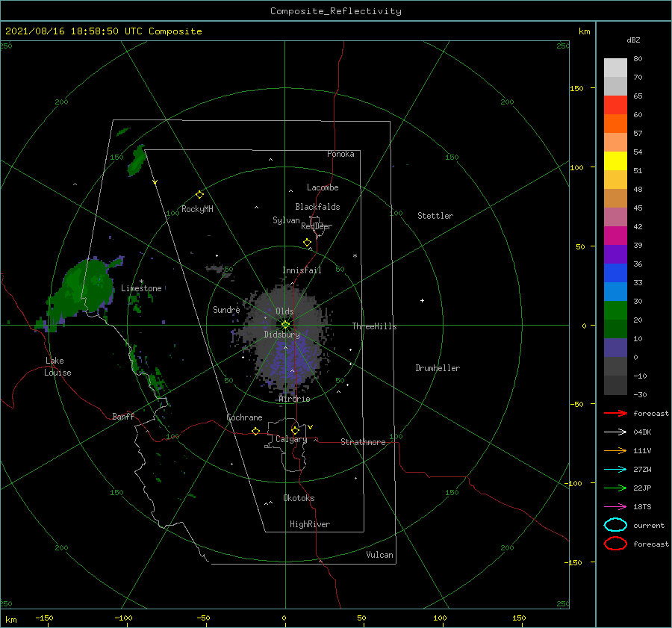This screenshot has width=672, height=628.
Task: Click the red forecast ellipse icon
Action: coord(615,544)
